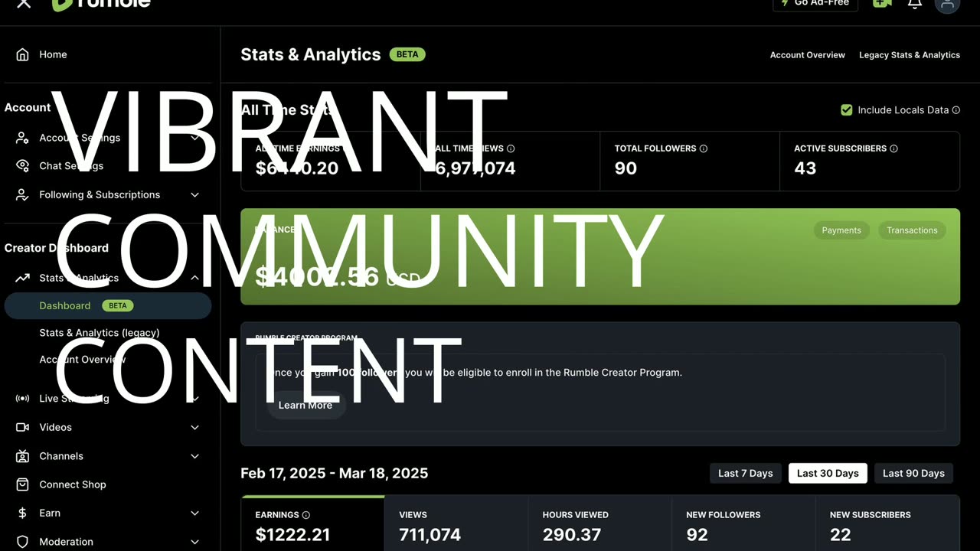Screen dimensions: 980x551
Task: Click info icon next to All Time Views
Action: (x=511, y=148)
